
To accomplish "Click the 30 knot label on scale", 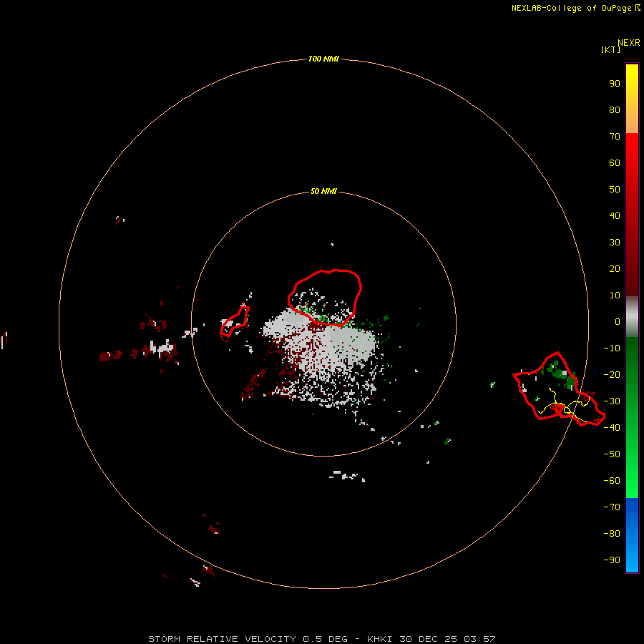I will tap(615, 243).
